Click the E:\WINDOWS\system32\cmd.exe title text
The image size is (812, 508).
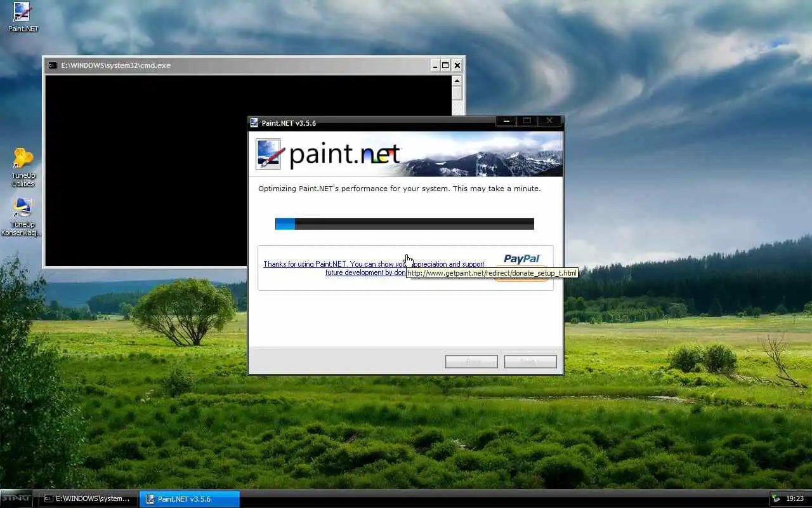pos(115,65)
